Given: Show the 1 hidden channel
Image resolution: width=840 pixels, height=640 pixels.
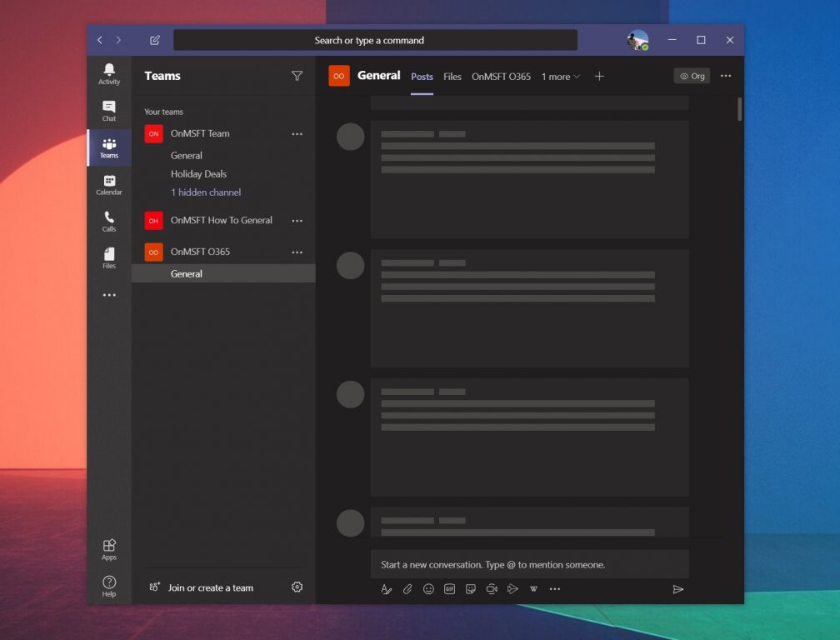Looking at the screenshot, I should click(x=206, y=192).
